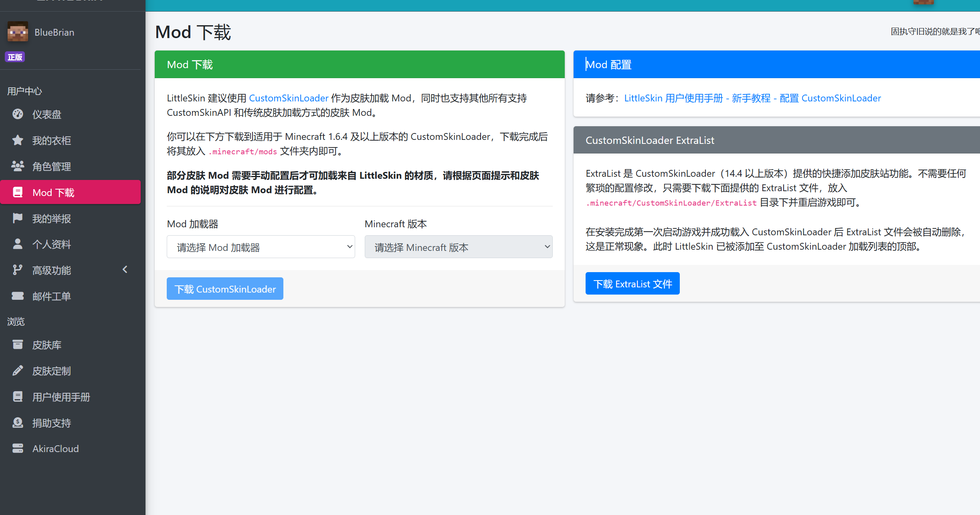Open 用户使用手册 sidebar item
Image resolution: width=980 pixels, height=515 pixels.
61,397
